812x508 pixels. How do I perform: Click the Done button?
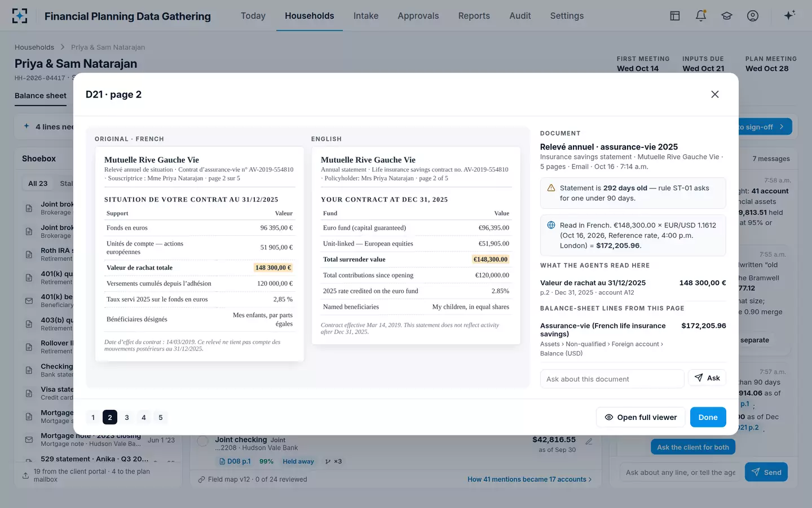click(x=708, y=417)
